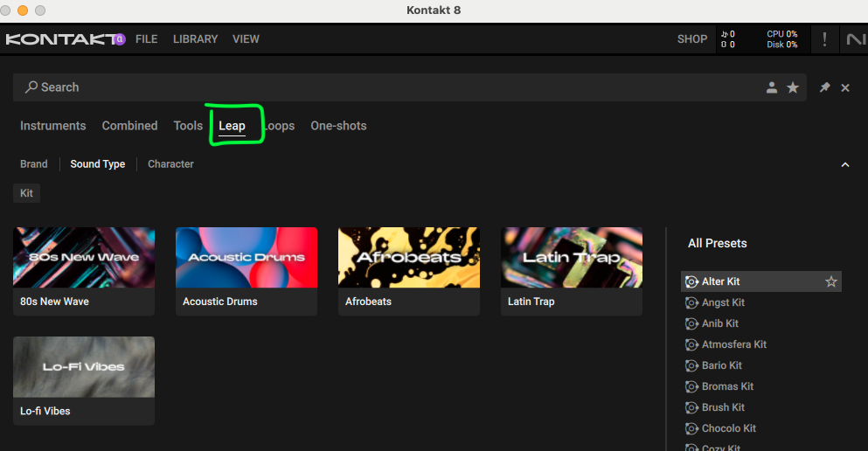Screen dimensions: 868x451
Task: Click the Latin Trap caption text
Action: coord(531,302)
